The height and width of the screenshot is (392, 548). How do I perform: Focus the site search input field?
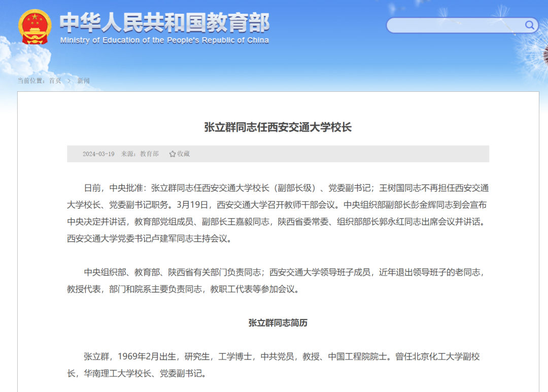454,25
